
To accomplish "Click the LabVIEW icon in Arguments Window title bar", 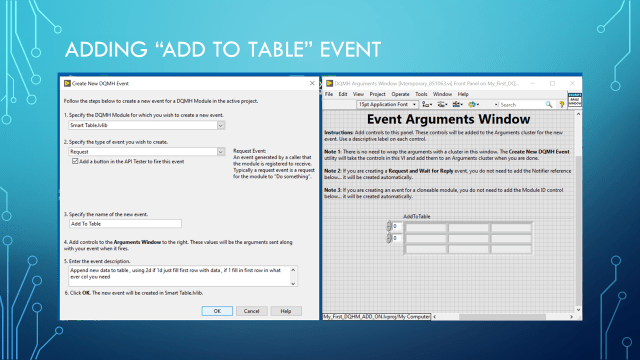I will tap(329, 83).
